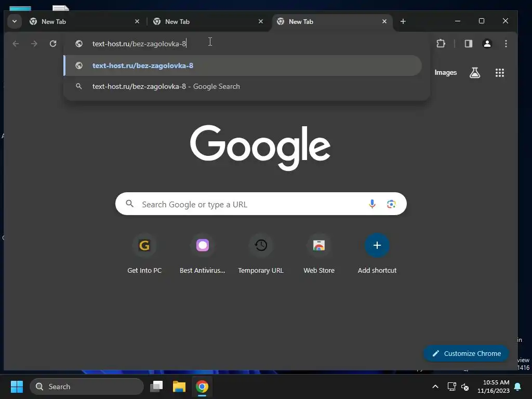The width and height of the screenshot is (532, 399).
Task: Open the Temporary URL shortcut
Action: tap(261, 254)
